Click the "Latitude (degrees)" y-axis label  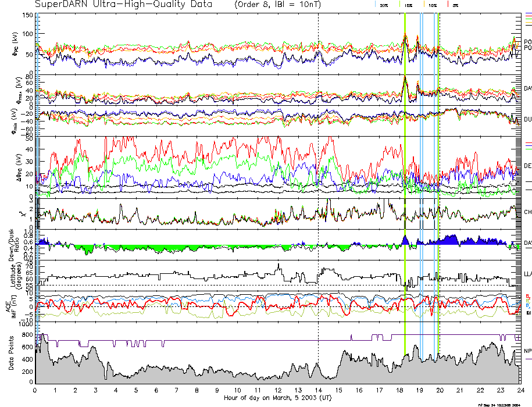click(x=16, y=276)
